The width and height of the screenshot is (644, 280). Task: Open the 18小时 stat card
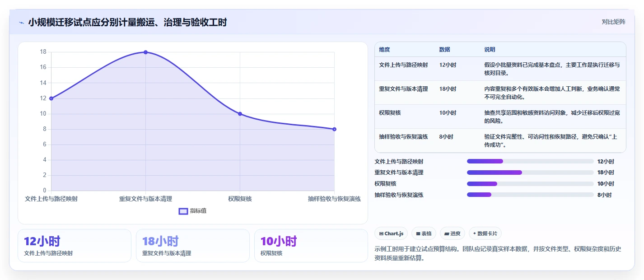pyautogui.click(x=193, y=246)
